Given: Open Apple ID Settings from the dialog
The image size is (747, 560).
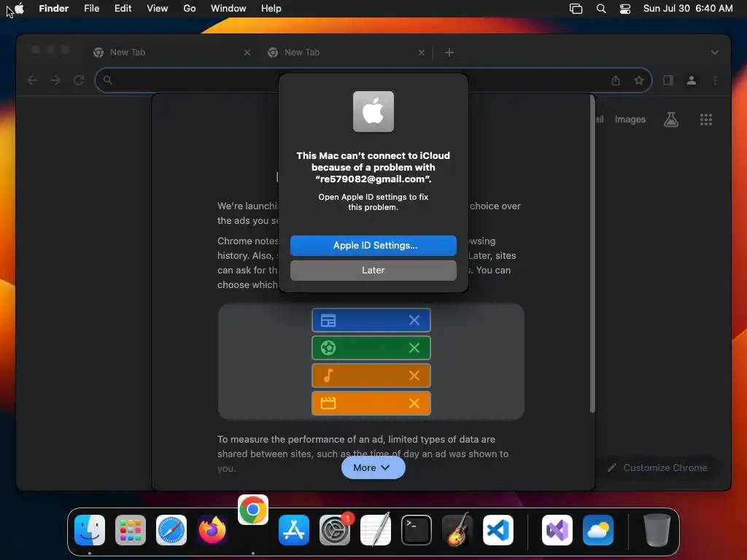Looking at the screenshot, I should point(373,245).
